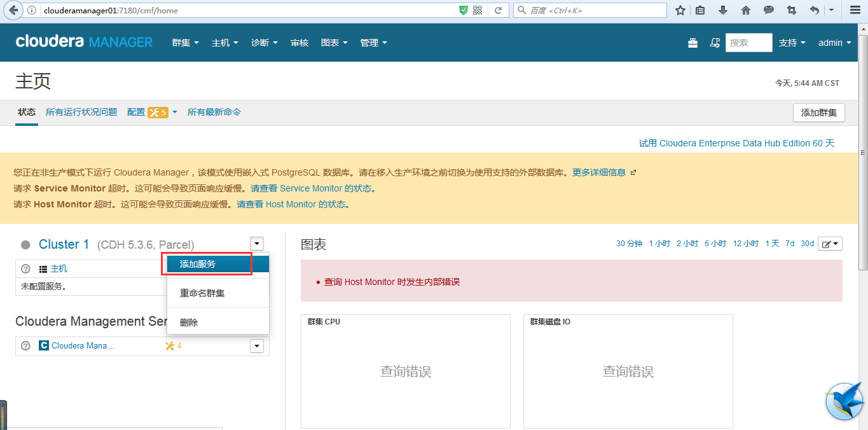
Task: Open the downloads arrow icon
Action: 723,10
